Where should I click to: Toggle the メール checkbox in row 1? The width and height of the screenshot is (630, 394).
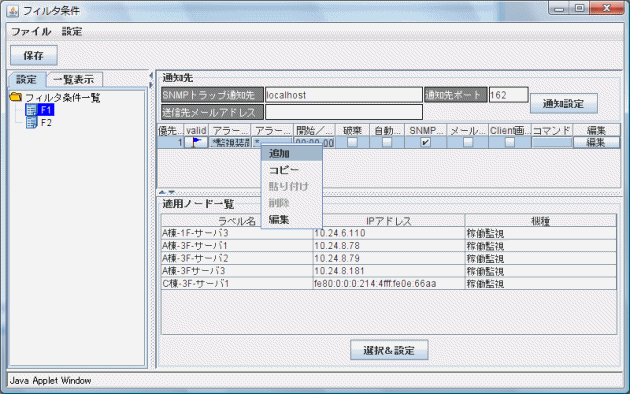[x=468, y=142]
